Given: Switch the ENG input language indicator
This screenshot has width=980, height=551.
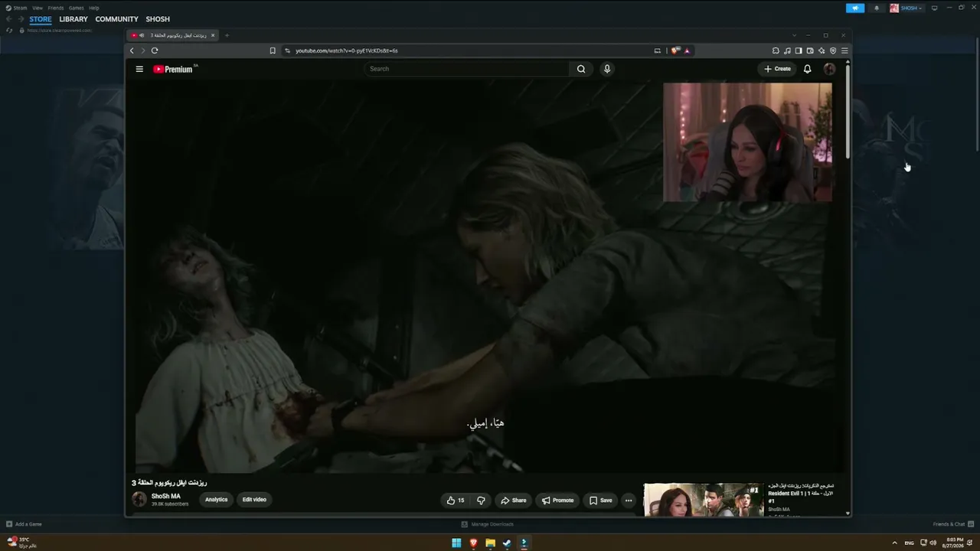Looking at the screenshot, I should (x=909, y=543).
